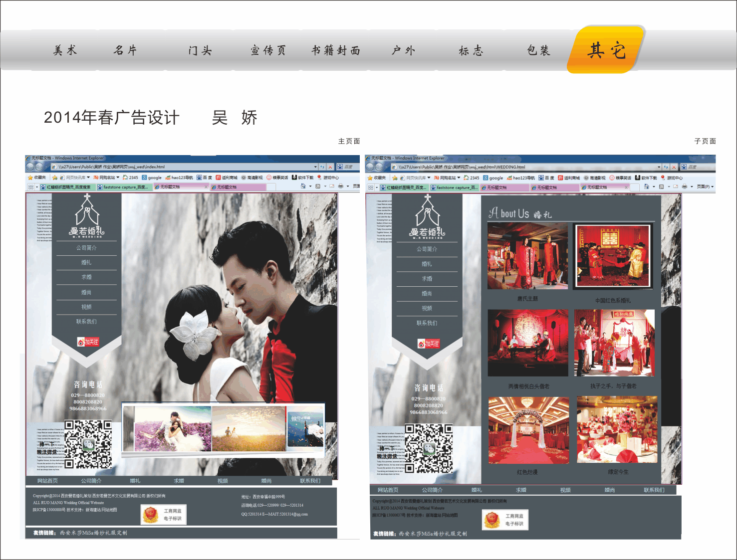Screen dimensions: 737x560
Task: Click the quick tabs grid icon in WEDDING.html browser
Action: [x=371, y=187]
